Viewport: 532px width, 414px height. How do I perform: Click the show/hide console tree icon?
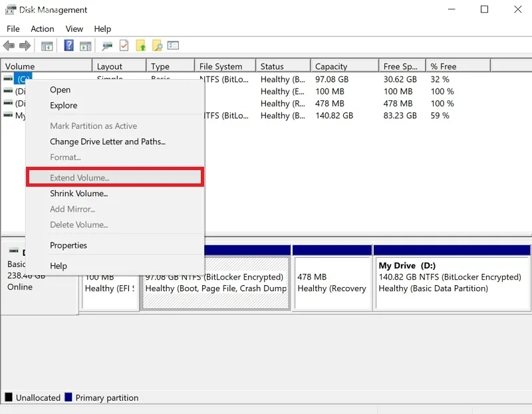[47, 46]
